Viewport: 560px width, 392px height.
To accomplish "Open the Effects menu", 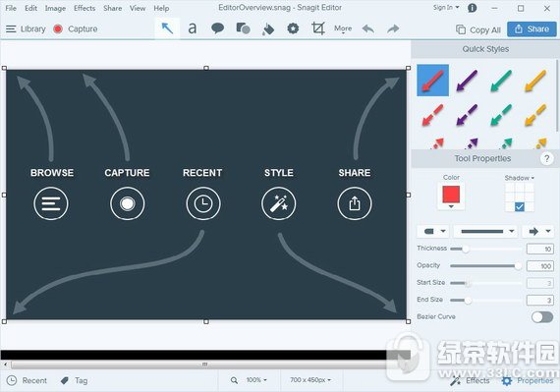I will pyautogui.click(x=84, y=8).
